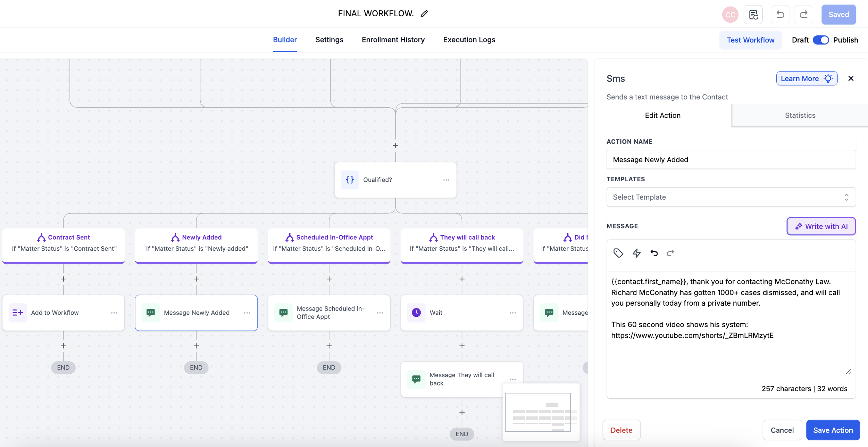The width and height of the screenshot is (868, 447).
Task: Click the pencil icon to rename FINAL WORKFLOW
Action: pos(424,13)
